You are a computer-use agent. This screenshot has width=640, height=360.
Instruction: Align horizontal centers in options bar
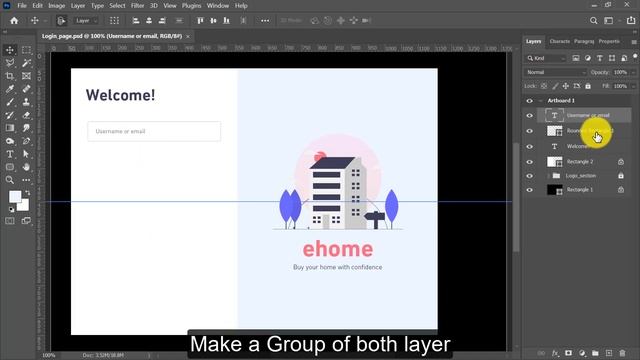point(149,20)
